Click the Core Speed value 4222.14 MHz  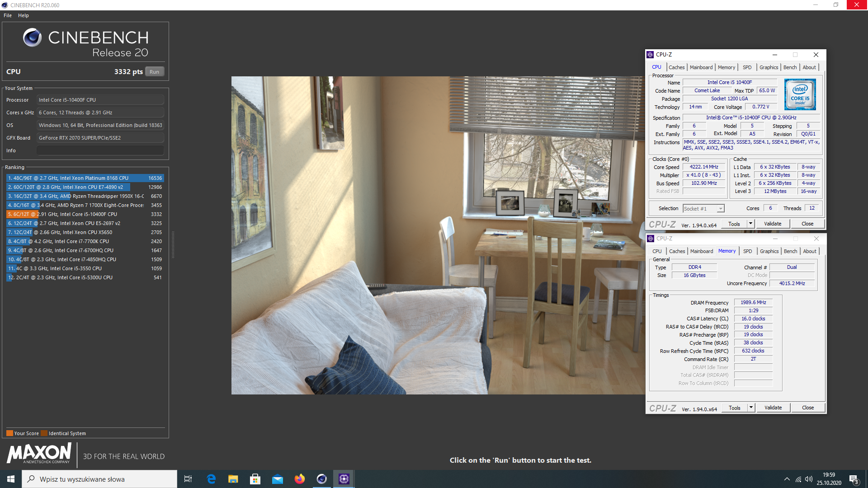point(704,167)
